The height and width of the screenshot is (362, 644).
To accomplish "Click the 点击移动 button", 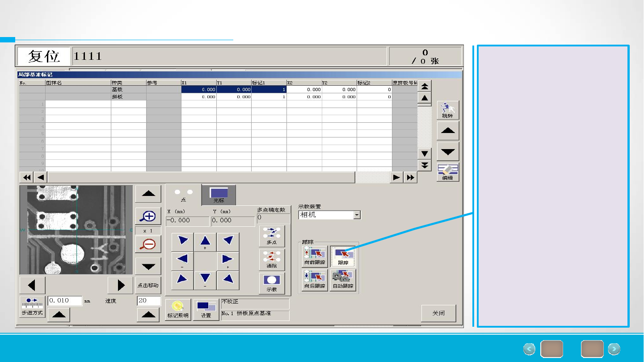I will pyautogui.click(x=148, y=285).
